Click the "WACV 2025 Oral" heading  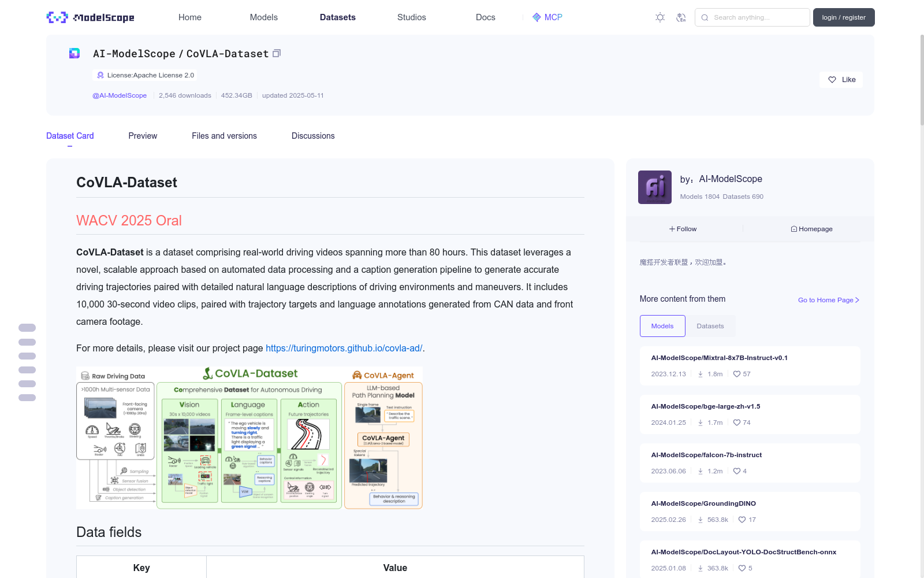click(x=129, y=220)
